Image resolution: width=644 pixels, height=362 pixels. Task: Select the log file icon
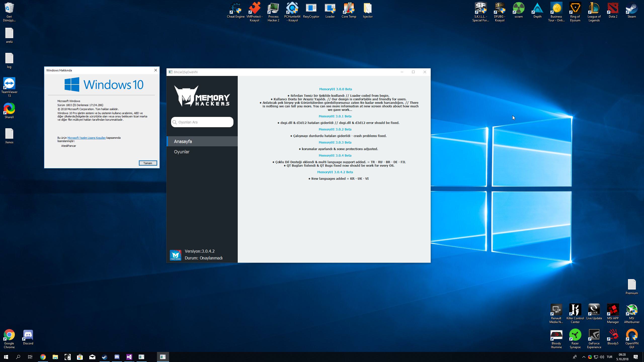(9, 61)
